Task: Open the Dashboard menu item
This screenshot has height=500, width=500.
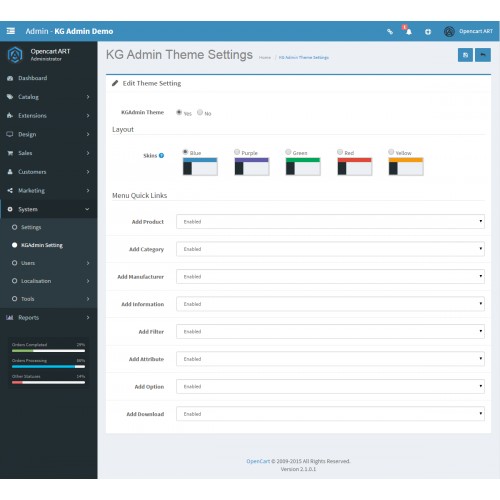Action: [x=33, y=78]
